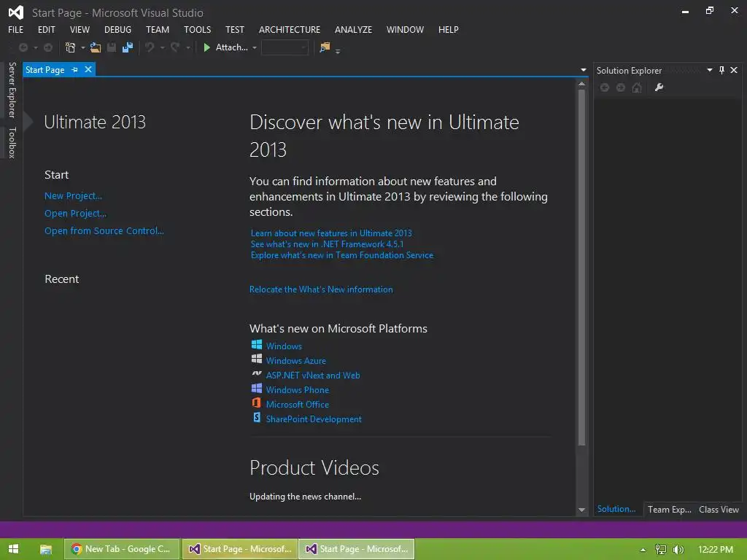Open the New Project icon dropdown arrow

[83, 47]
